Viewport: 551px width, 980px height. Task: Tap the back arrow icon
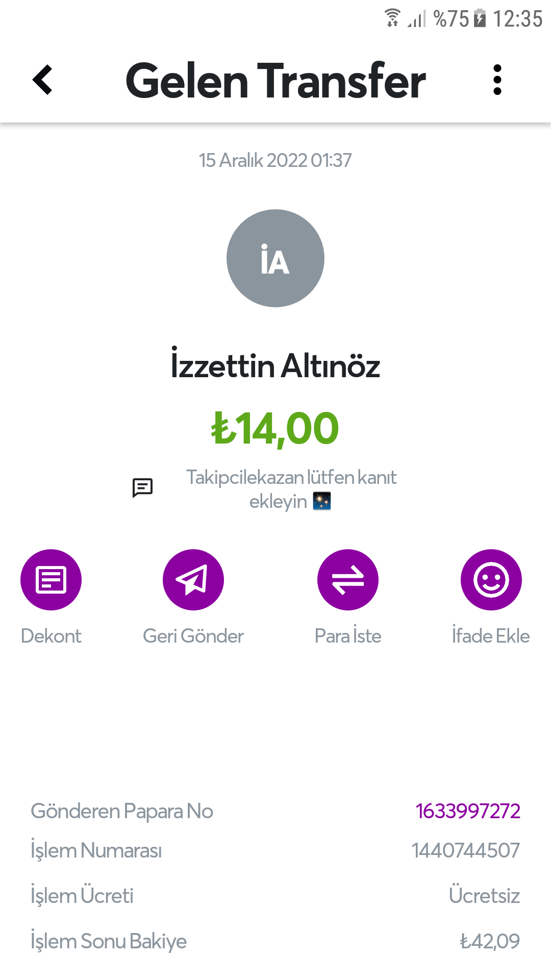43,80
